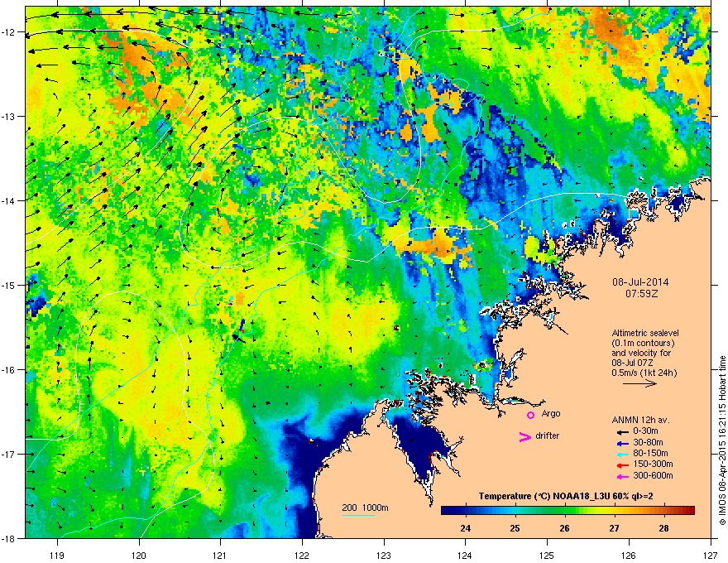The width and height of the screenshot is (728, 563).
Task: Click the magenta Argo circle legend symbol
Action: click(x=530, y=415)
